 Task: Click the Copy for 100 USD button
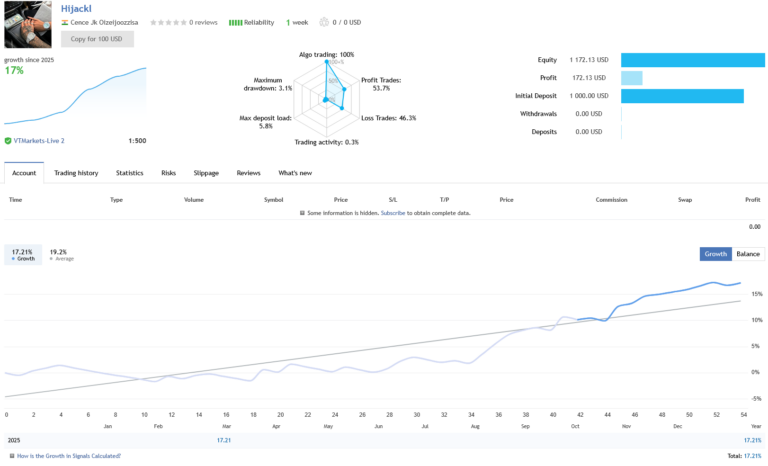pyautogui.click(x=97, y=39)
